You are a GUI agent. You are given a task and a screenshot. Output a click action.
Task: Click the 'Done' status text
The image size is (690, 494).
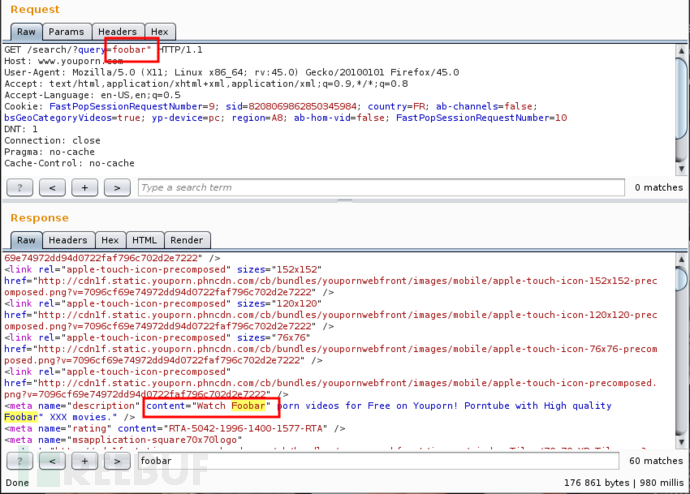click(17, 483)
